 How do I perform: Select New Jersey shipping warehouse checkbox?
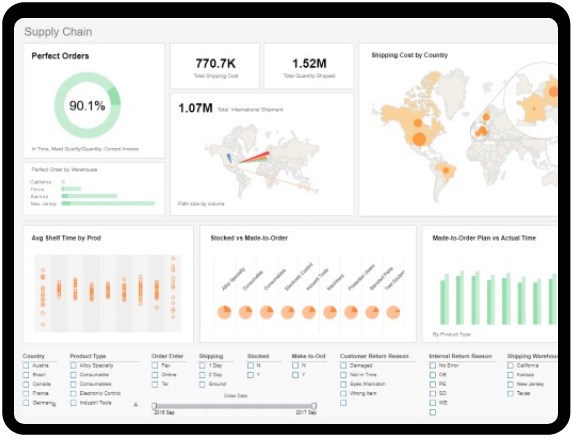511,384
